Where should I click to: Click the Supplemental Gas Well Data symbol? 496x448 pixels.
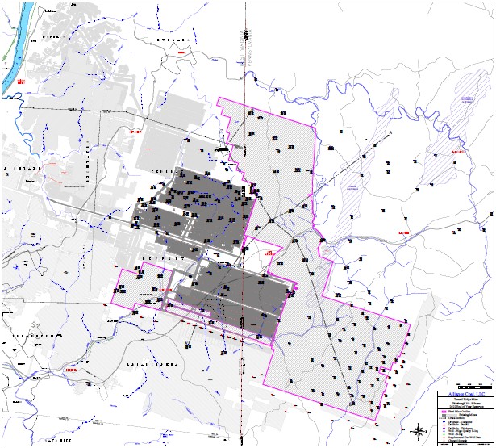click(443, 438)
